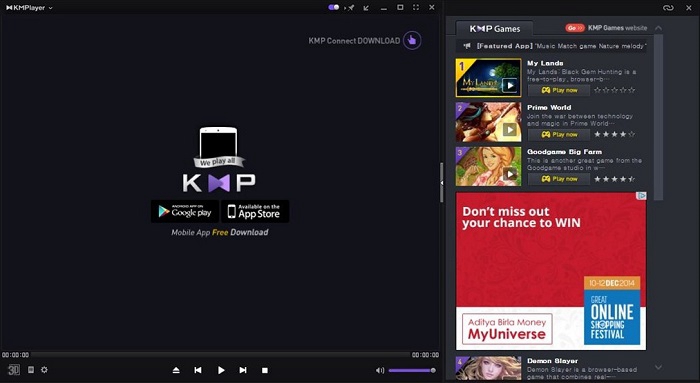Pin window on top icon
This screenshot has height=383, width=700.
tap(350, 8)
